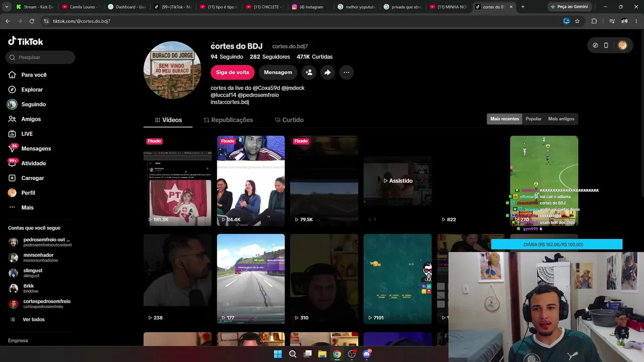
Task: Select Carregar to upload a video
Action: click(x=26, y=178)
